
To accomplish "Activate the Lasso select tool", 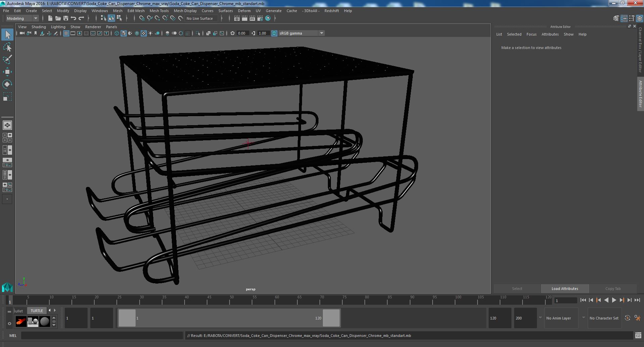I will 7,47.
